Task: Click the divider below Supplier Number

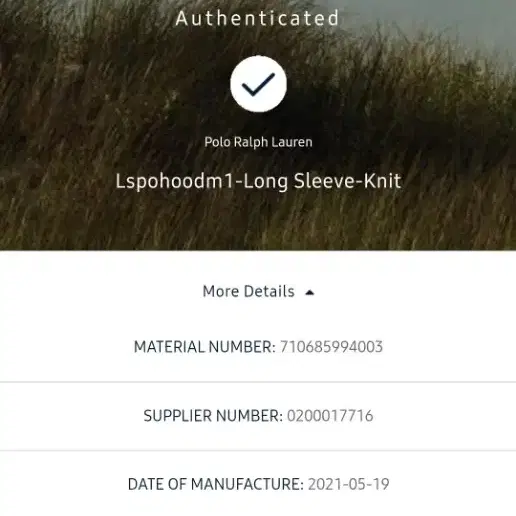Action: pyautogui.click(x=258, y=451)
